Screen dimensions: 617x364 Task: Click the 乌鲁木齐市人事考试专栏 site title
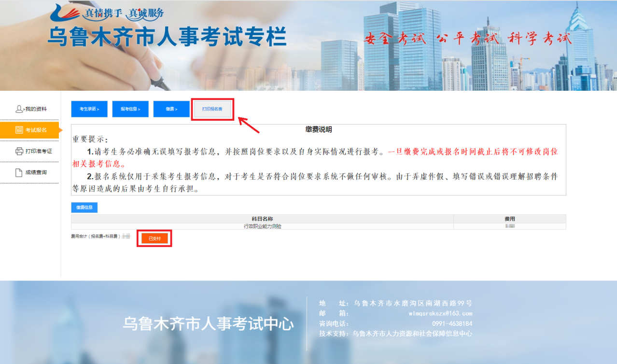point(167,38)
